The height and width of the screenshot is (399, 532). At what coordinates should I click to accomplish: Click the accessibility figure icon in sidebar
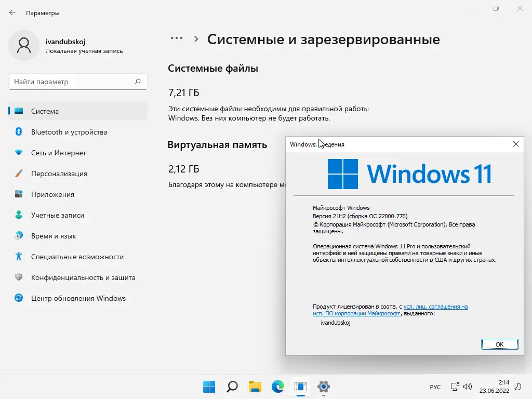(19, 256)
